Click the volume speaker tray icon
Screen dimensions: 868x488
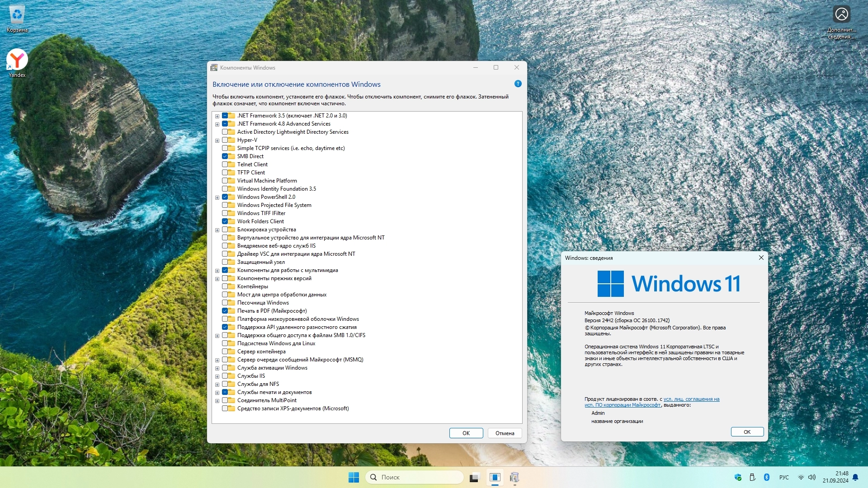coord(812,477)
